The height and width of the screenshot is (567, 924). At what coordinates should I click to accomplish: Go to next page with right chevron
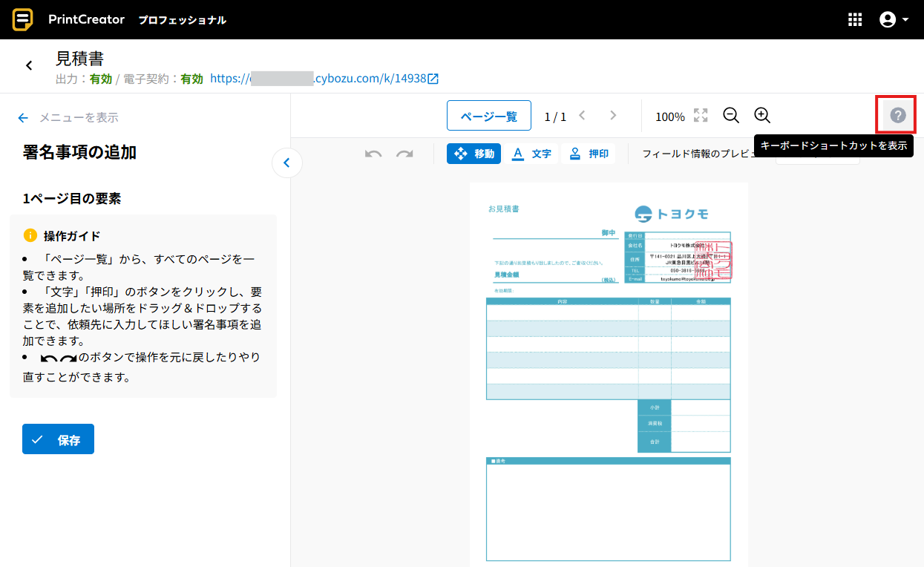613,116
